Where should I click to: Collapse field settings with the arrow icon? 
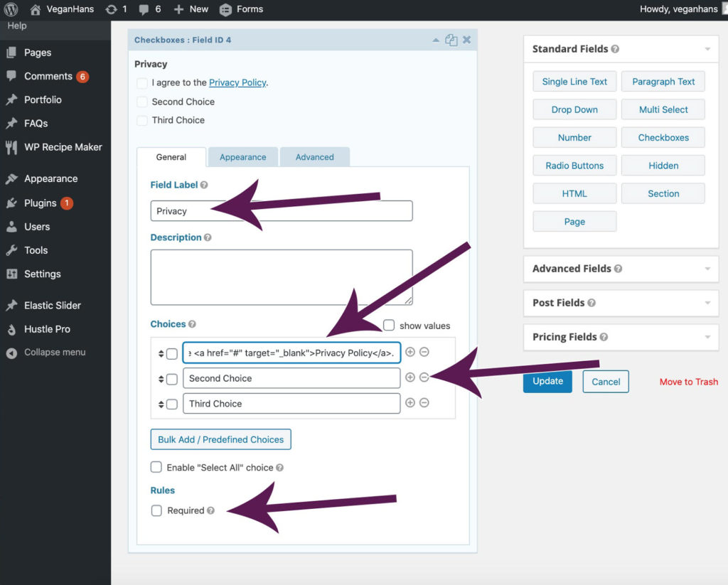[437, 41]
